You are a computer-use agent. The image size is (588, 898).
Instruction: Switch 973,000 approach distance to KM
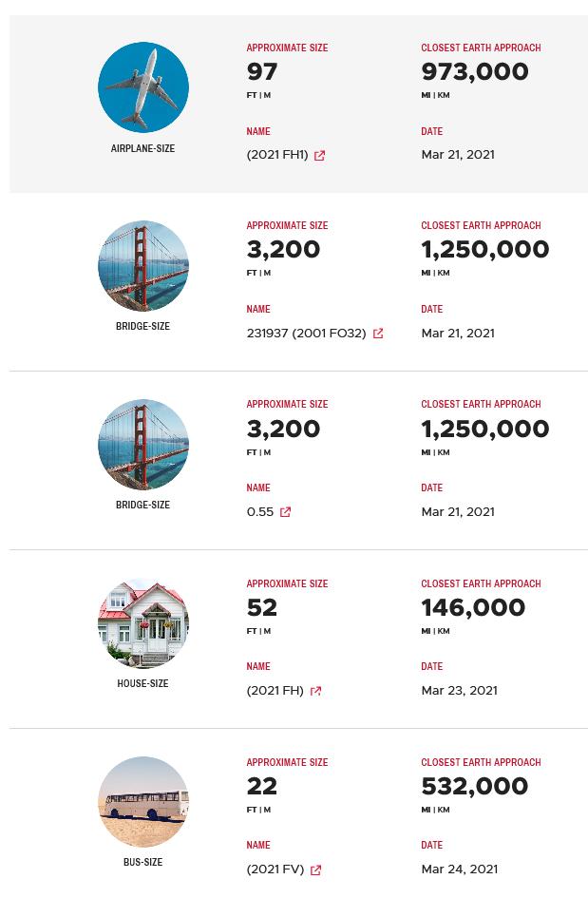444,95
